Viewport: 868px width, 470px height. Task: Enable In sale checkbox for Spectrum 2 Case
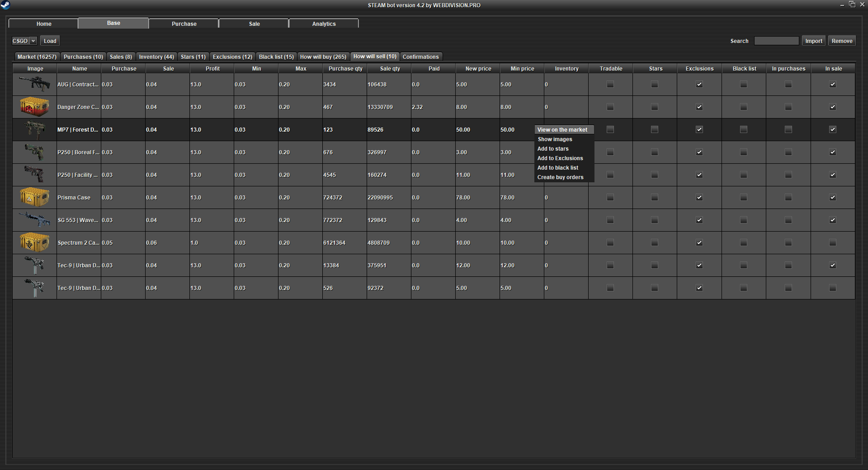tap(832, 243)
